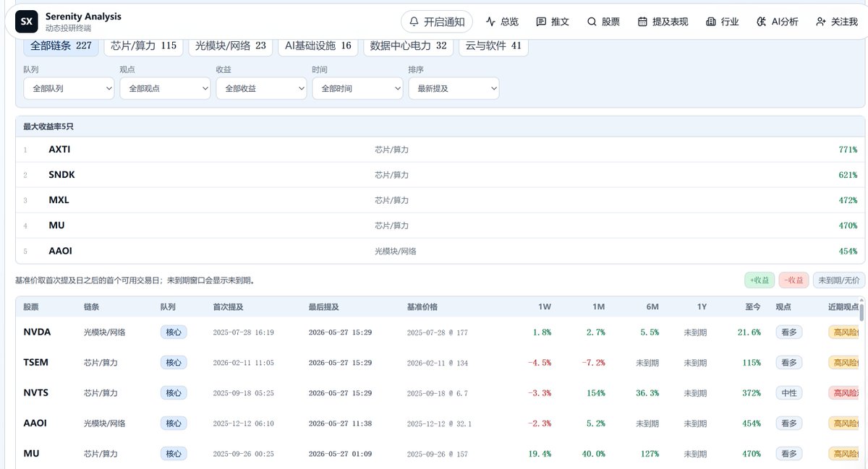Image resolution: width=868 pixels, height=469 pixels.
Task: Click the 127% 6M value for MU
Action: pos(650,454)
